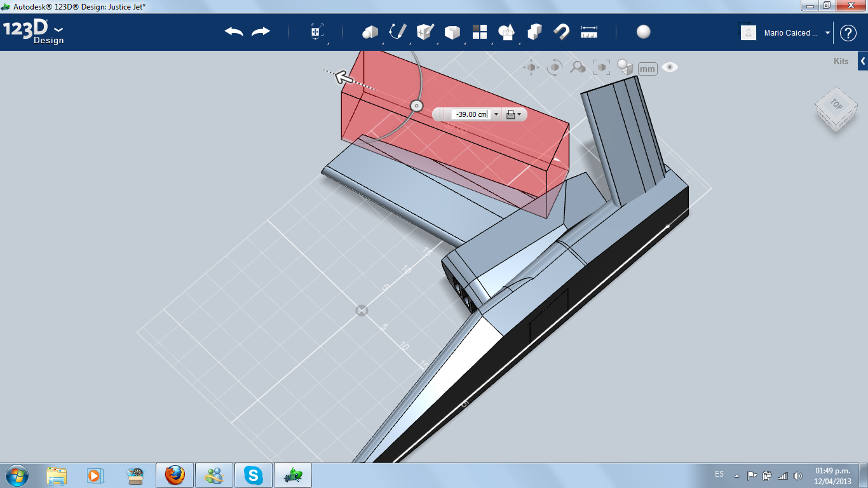Viewport: 868px width, 488px height.
Task: Click the TOP face of view cube
Action: click(x=836, y=105)
